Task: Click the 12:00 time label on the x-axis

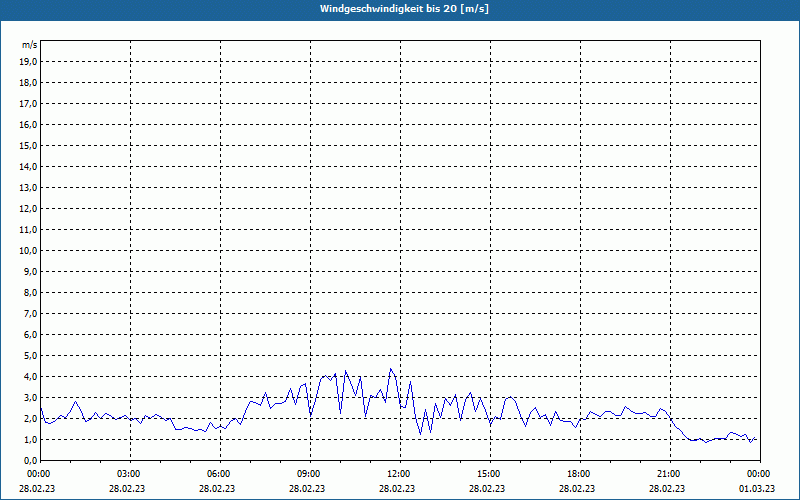Action: tap(400, 474)
